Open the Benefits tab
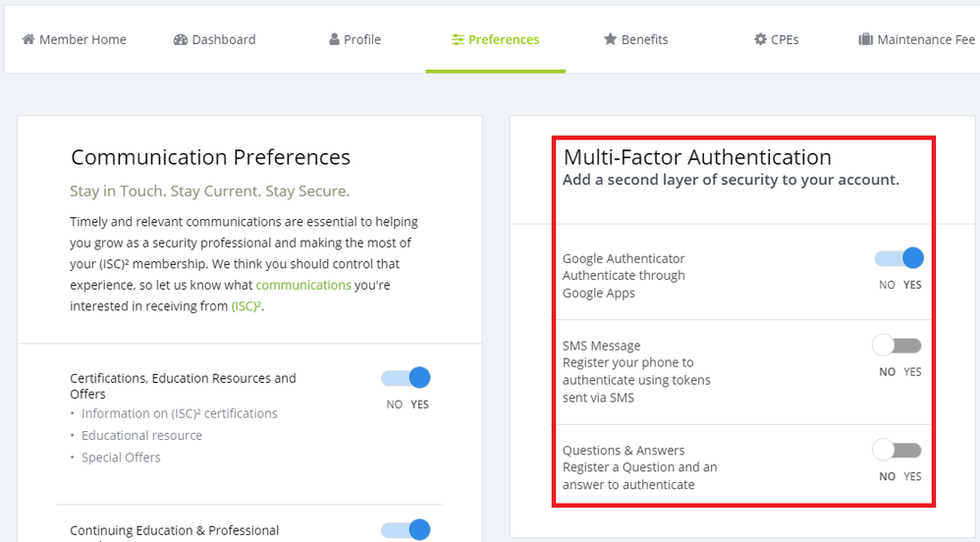 pyautogui.click(x=635, y=40)
